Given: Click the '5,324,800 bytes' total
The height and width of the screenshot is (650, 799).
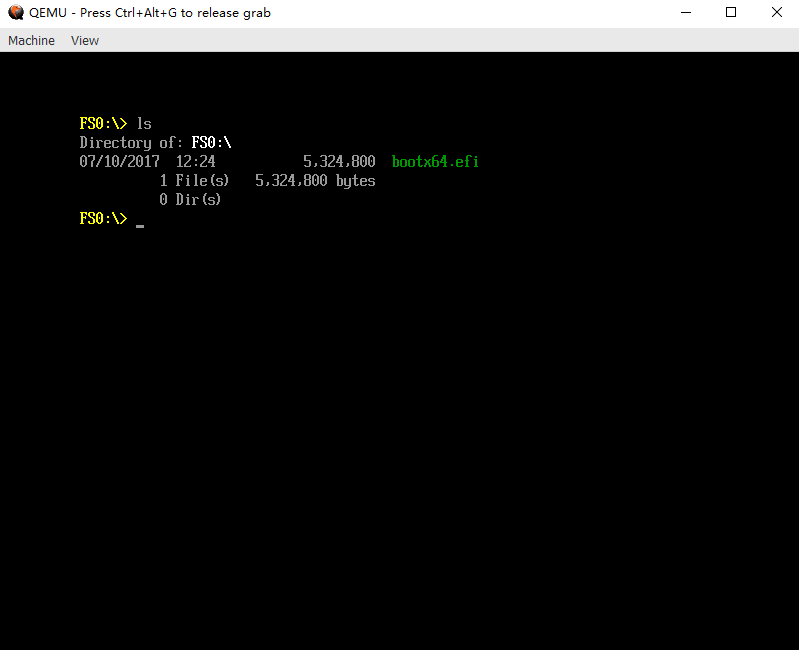Looking at the screenshot, I should pos(315,180).
